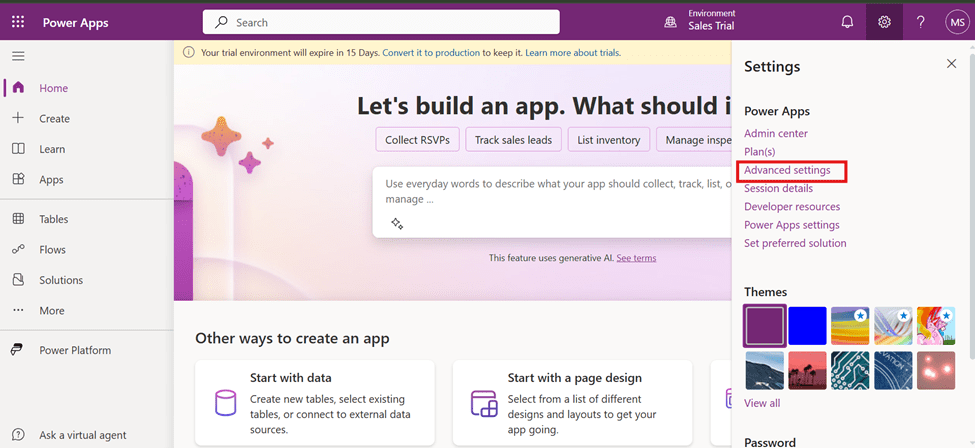The image size is (975, 448).
Task: Click the MS account avatar
Action: [956, 22]
